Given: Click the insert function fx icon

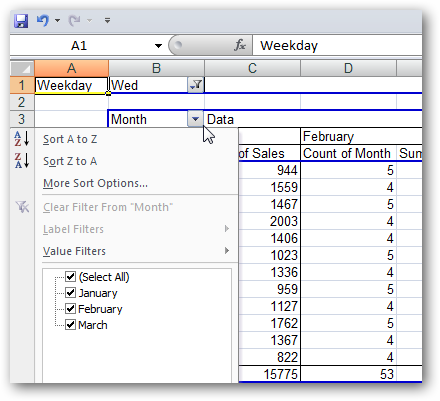Looking at the screenshot, I should click(240, 45).
